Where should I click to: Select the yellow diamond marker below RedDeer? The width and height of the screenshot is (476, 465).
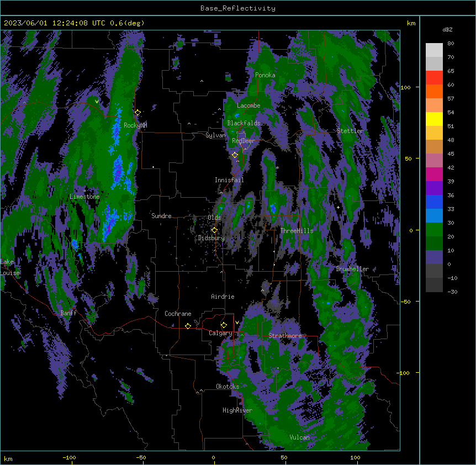[x=235, y=155]
